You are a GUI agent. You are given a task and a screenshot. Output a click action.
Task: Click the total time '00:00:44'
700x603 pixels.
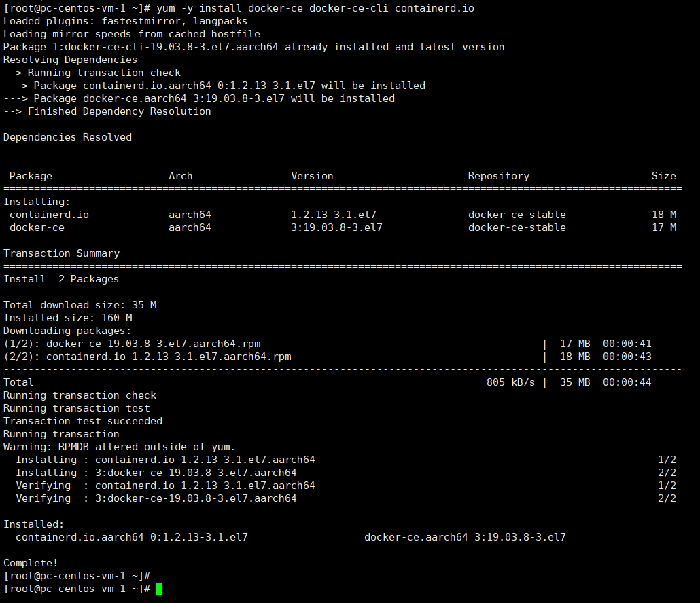point(627,383)
